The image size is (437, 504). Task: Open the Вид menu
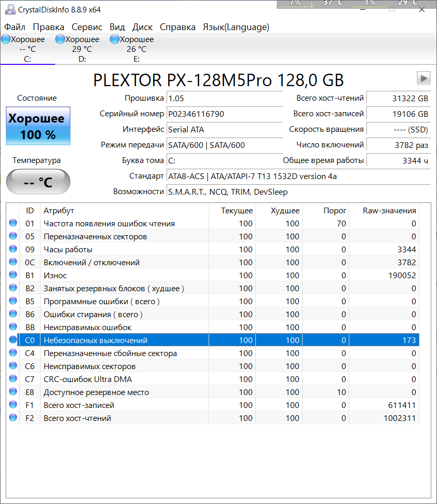coord(117,27)
